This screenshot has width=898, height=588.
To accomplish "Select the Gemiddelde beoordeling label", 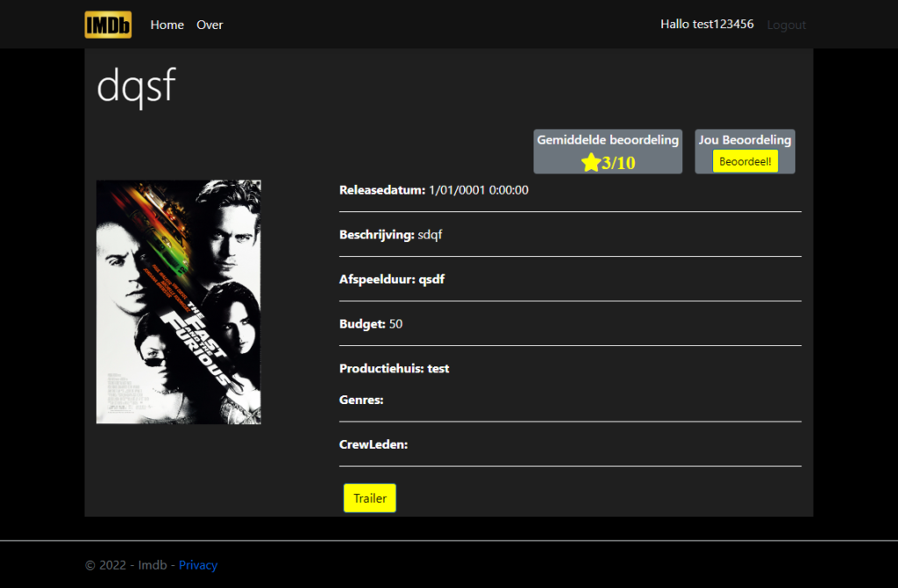I will coord(608,139).
